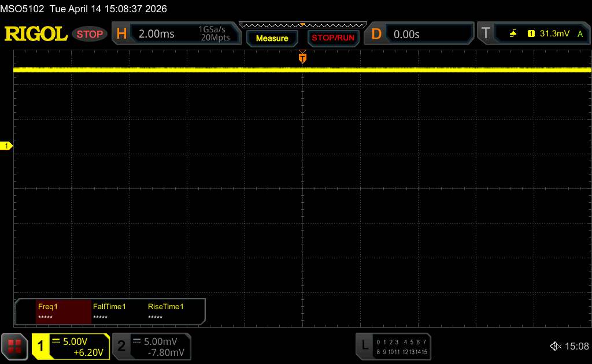The width and height of the screenshot is (592, 364).
Task: Click the RIGOL logo
Action: point(36,34)
